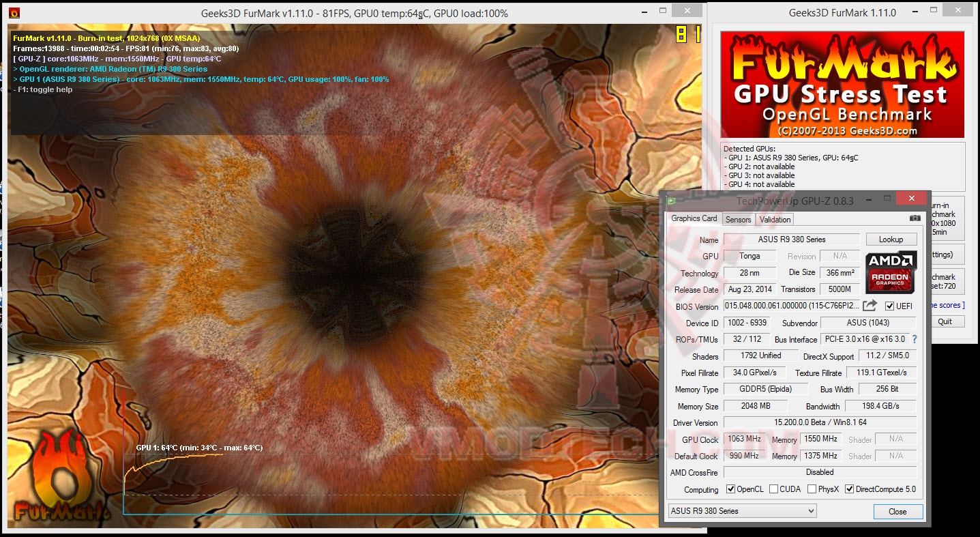Click the 'GPU 1: 64°C' temperature graph label

[x=199, y=448]
